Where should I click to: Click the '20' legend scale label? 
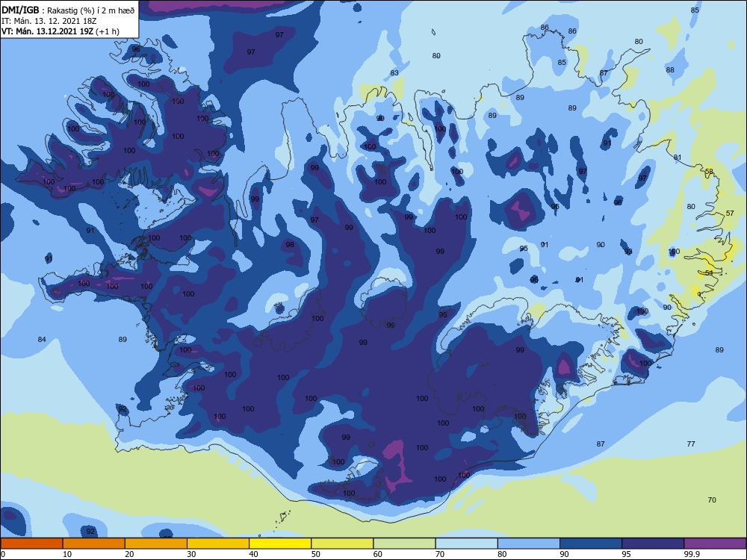coord(129,554)
